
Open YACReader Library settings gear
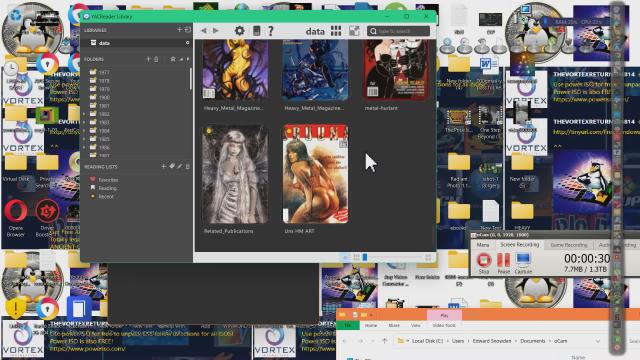(240, 31)
